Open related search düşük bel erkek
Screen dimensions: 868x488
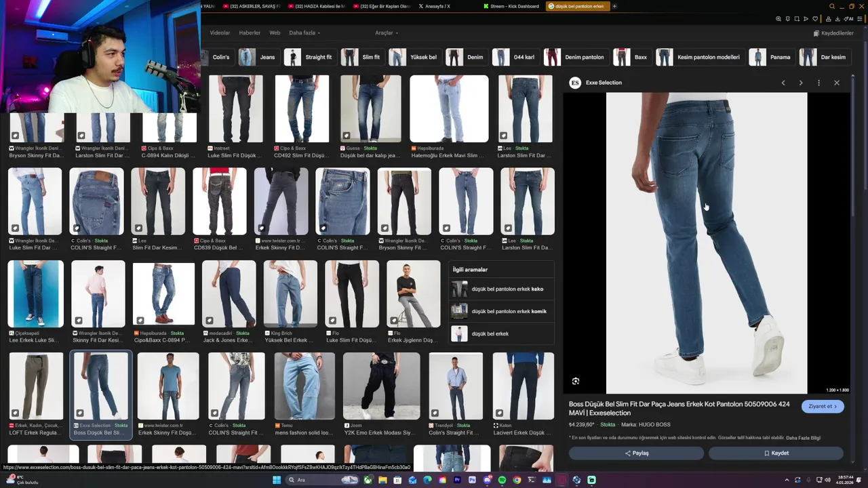(501, 334)
